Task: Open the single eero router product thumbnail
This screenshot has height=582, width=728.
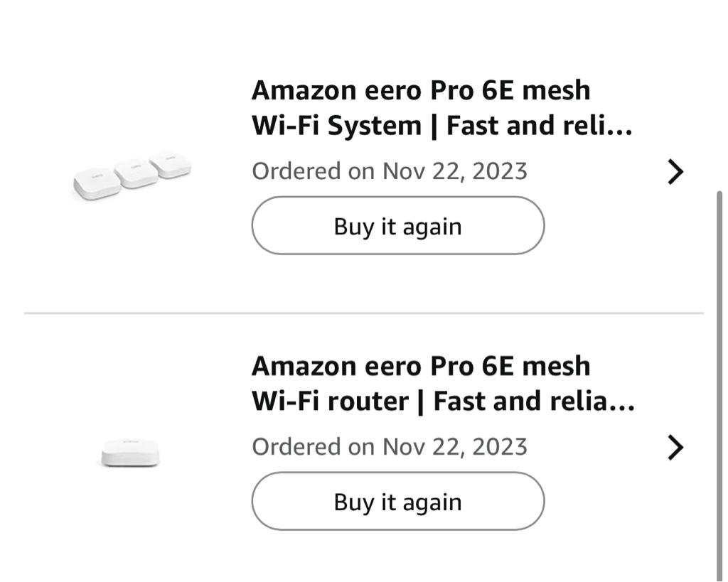Action: tap(130, 453)
